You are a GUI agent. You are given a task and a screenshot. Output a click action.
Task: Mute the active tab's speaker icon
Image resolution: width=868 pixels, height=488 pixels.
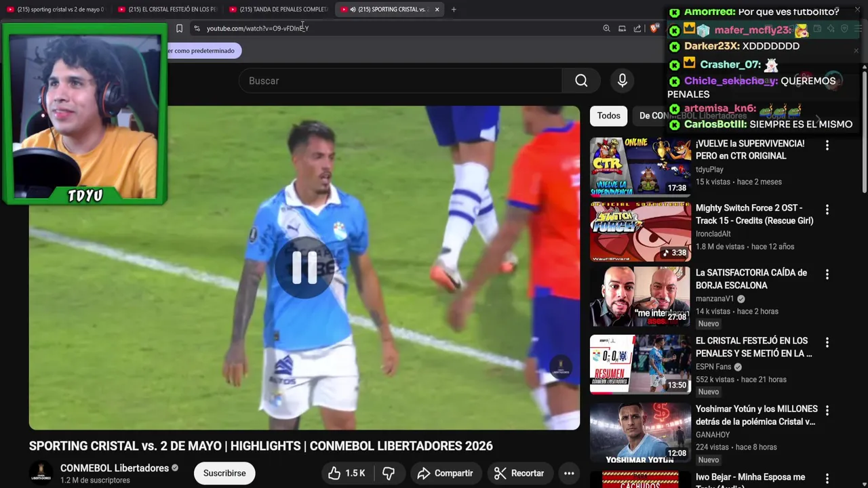(353, 9)
